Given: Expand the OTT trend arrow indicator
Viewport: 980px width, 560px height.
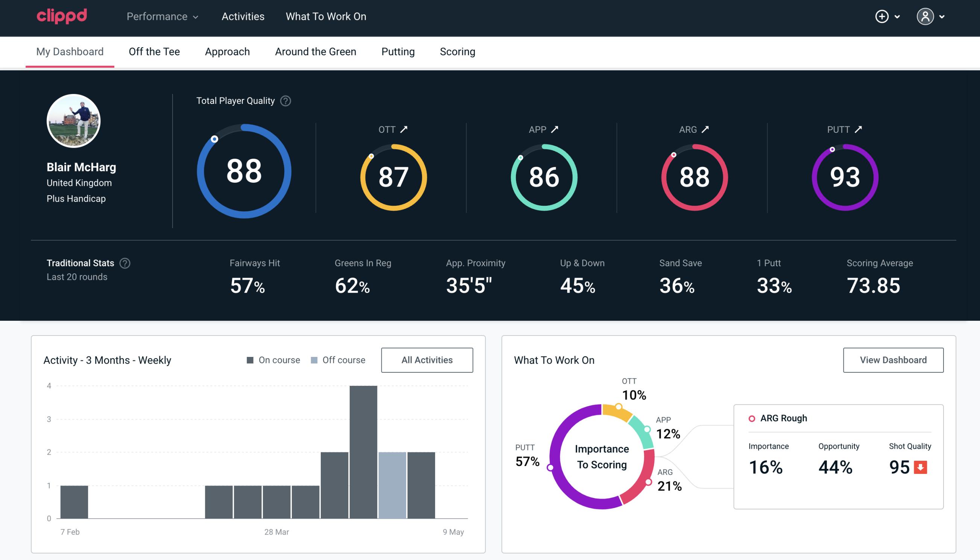Looking at the screenshot, I should pos(403,129).
